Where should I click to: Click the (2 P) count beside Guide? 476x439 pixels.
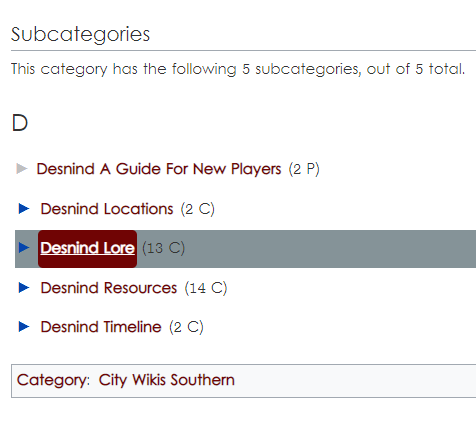pos(304,169)
